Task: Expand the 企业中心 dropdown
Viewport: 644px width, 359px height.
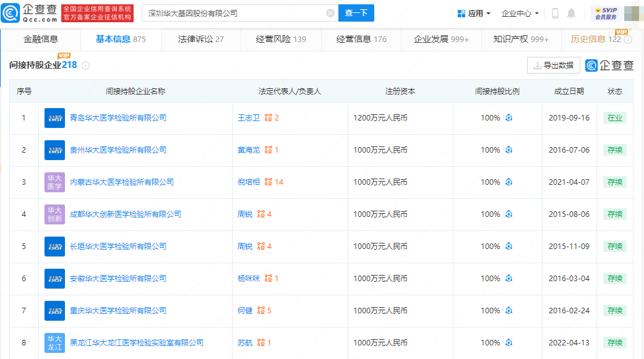Action: [x=520, y=14]
